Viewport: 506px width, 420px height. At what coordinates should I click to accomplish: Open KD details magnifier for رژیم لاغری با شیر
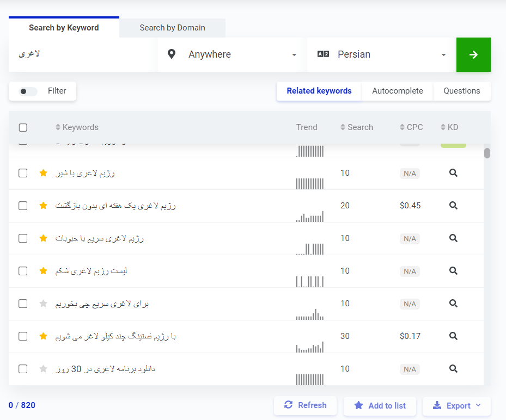click(x=453, y=172)
